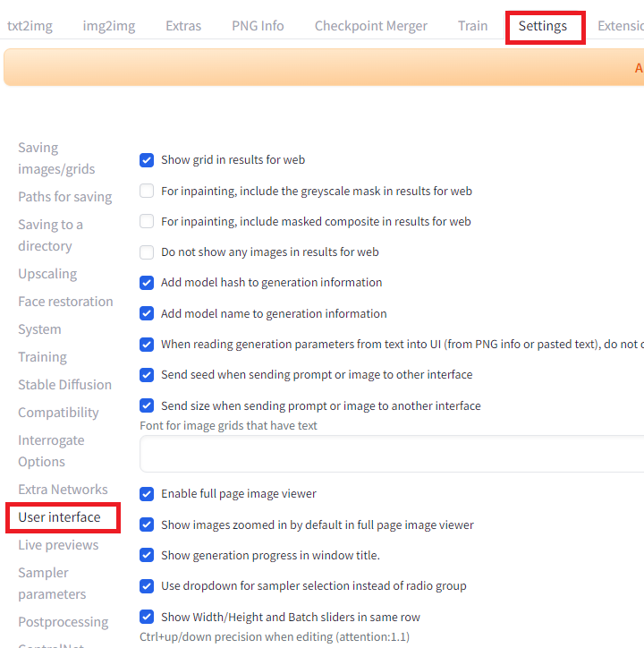Click the Font for image grids text field
Screen dimensions: 644x648
392,454
